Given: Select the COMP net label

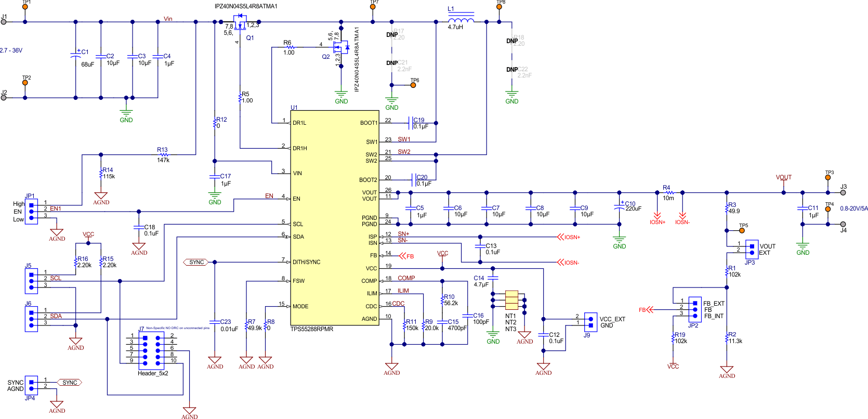Looking at the screenshot, I should point(406,278).
